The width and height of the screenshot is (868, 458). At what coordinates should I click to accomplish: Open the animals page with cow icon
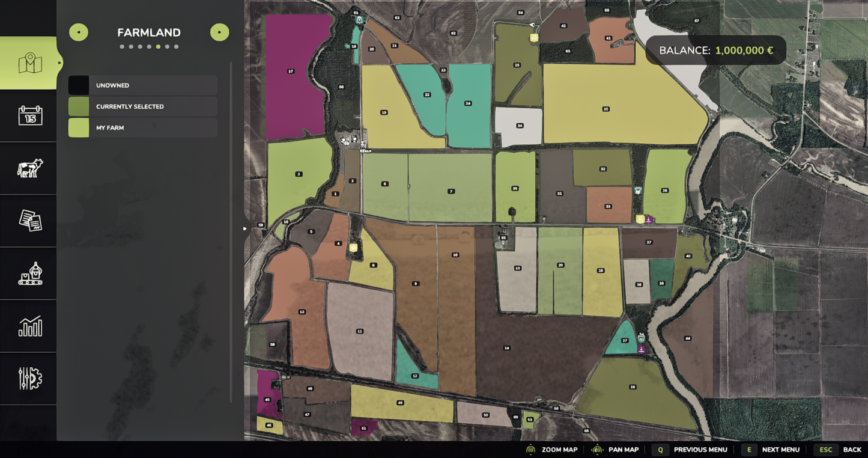pos(29,168)
